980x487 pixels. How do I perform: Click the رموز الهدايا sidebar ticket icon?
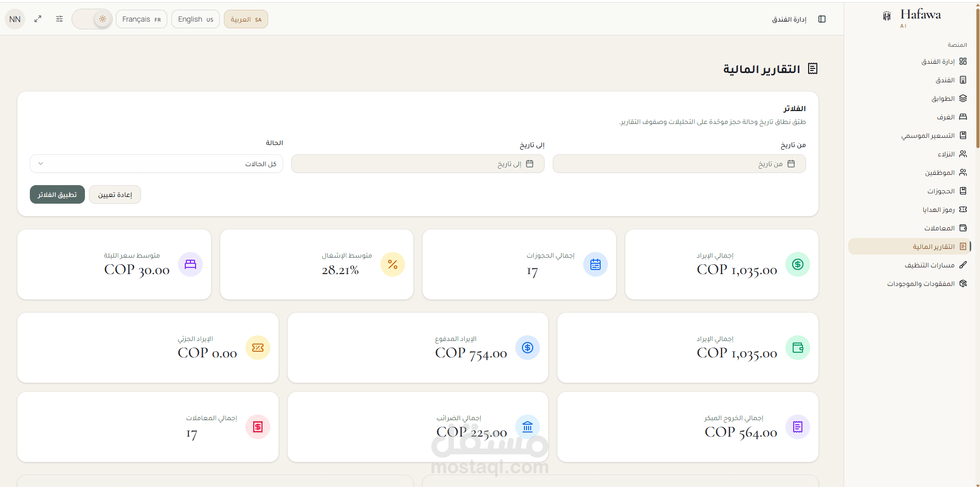(963, 209)
